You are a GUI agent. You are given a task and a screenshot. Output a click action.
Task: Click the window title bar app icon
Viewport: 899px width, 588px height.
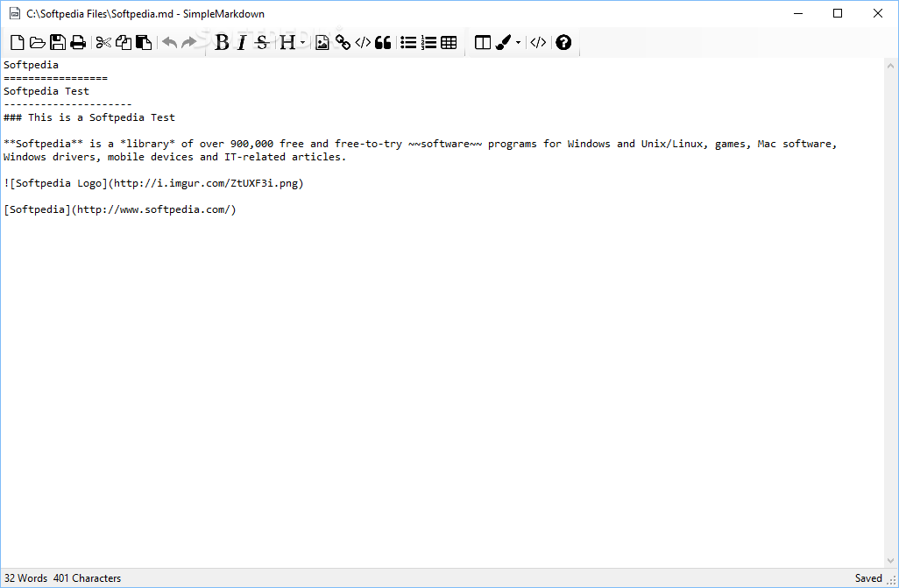pos(15,13)
